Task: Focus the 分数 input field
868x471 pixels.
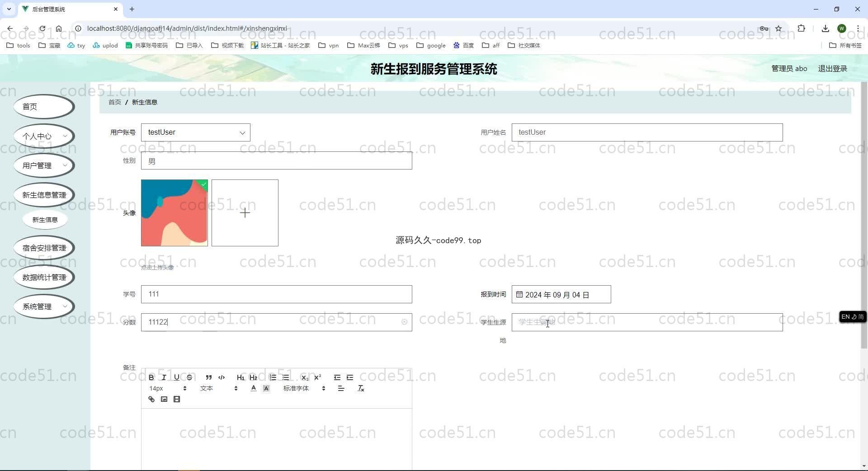Action: [276, 322]
